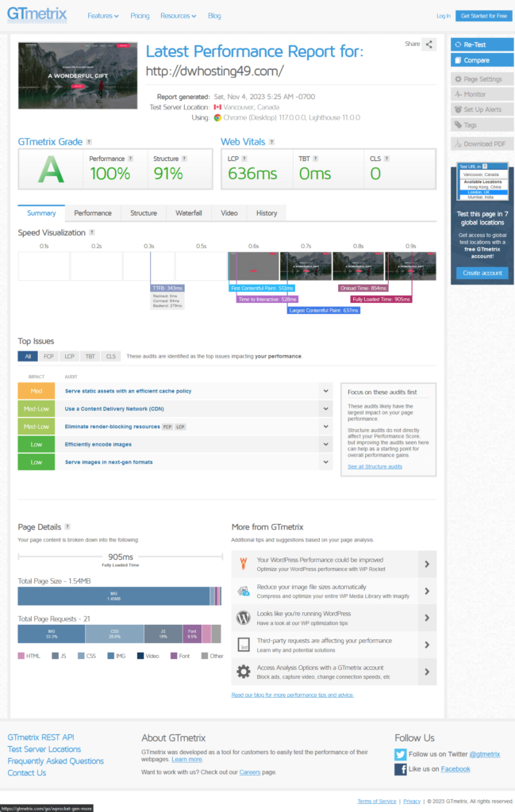
Task: Click the Share icon button
Action: point(429,44)
